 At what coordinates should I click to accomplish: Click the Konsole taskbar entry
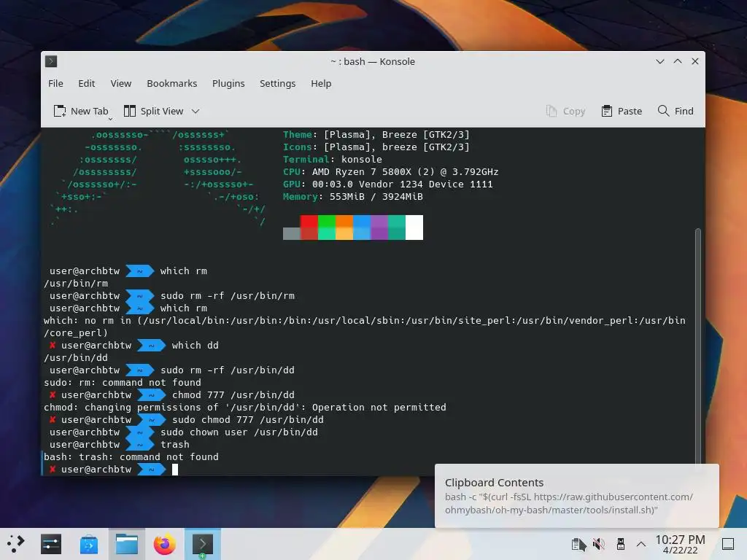203,544
